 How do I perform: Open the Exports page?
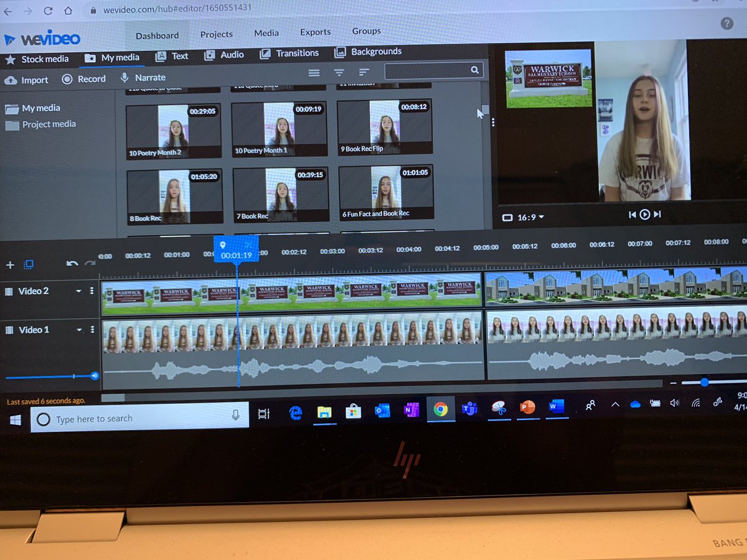pyautogui.click(x=315, y=32)
